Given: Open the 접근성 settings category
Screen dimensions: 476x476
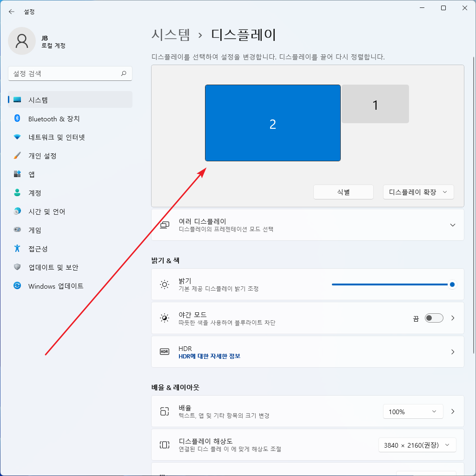Looking at the screenshot, I should coord(70,249).
